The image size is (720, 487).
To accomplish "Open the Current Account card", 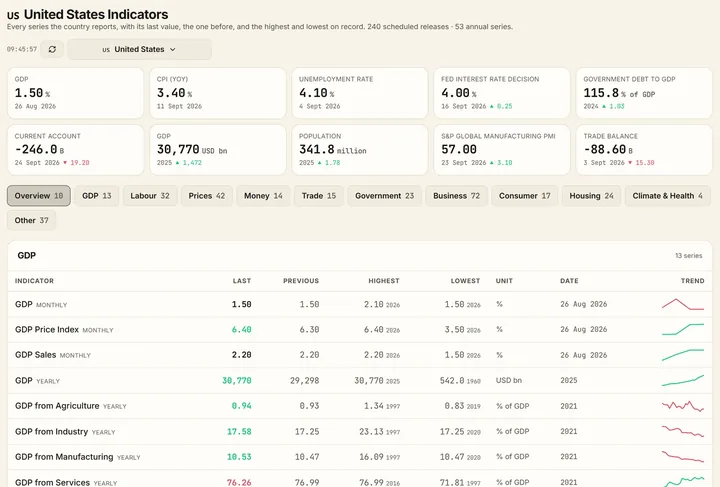I will [x=75, y=150].
